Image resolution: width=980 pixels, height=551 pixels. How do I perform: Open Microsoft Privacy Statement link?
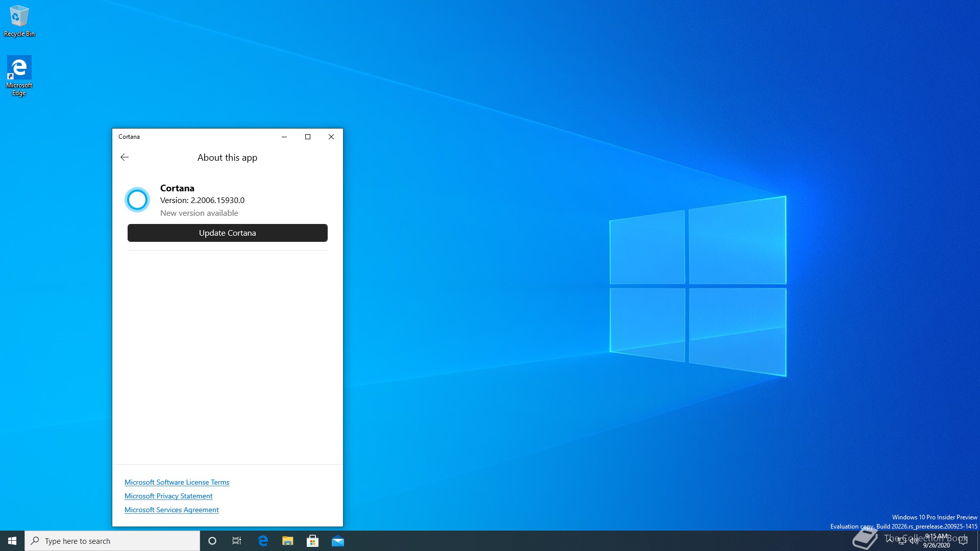(168, 496)
